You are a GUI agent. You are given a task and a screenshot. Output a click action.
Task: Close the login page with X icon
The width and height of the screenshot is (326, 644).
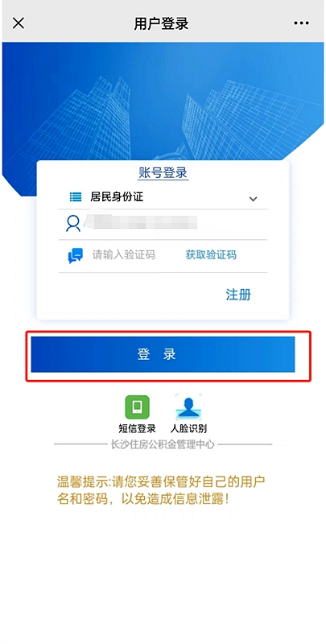19,23
